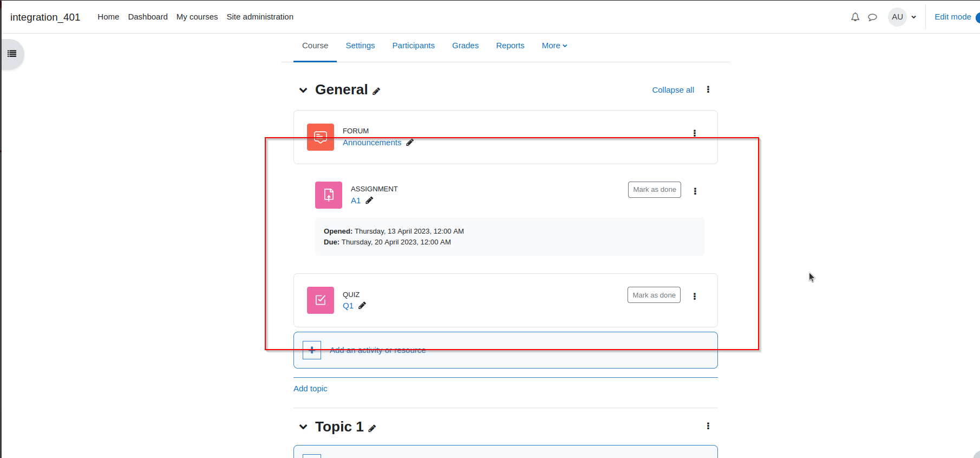Image resolution: width=980 pixels, height=458 pixels.
Task: Open Dashboard from top navigation
Action: (148, 17)
